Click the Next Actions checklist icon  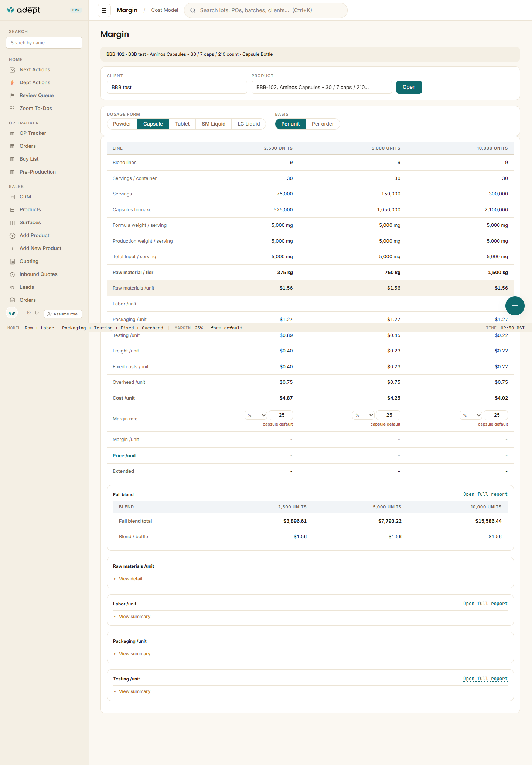click(x=12, y=70)
